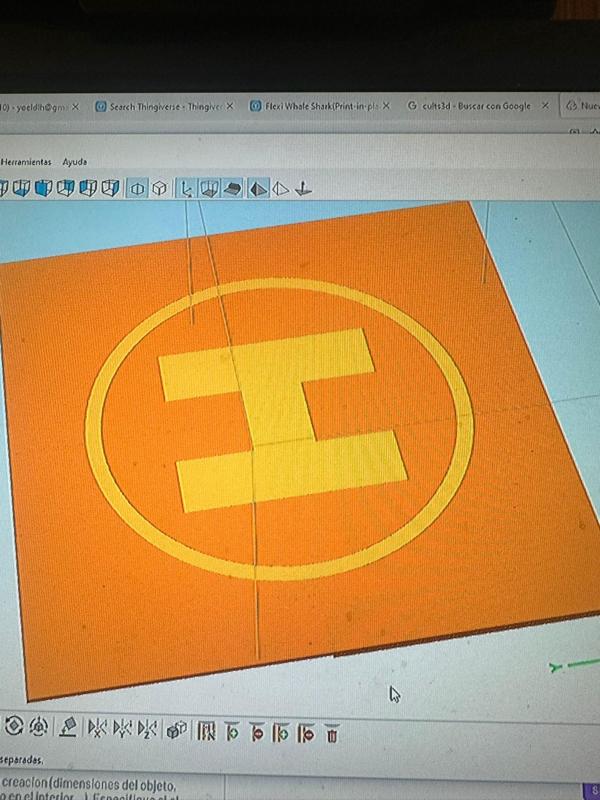This screenshot has width=600, height=800.
Task: Mirror the model along Y axis
Action: (122, 730)
